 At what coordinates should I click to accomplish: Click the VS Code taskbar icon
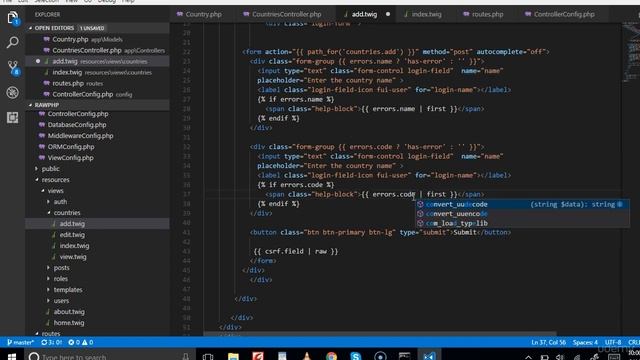tap(429, 356)
